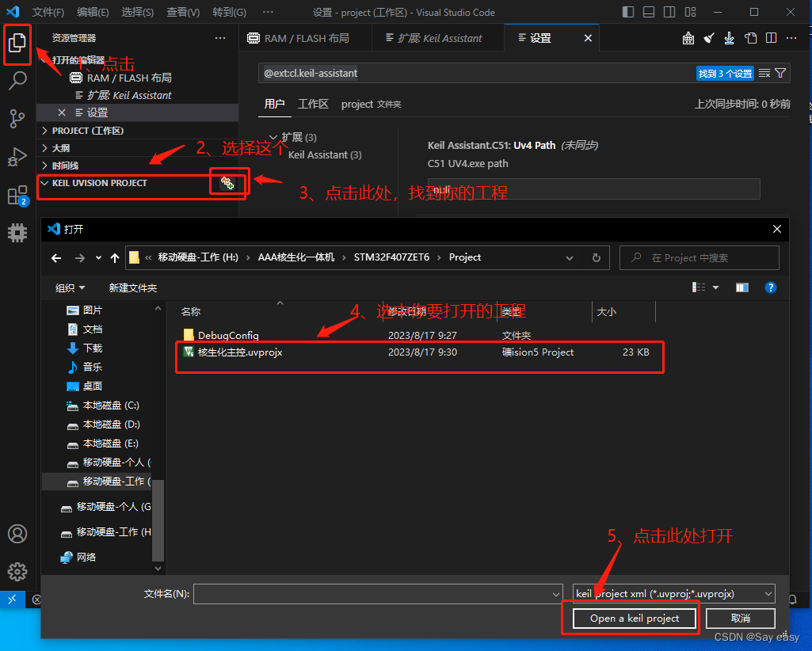Open file type filter combo box
Screen dimensions: 812x651
[673, 593]
